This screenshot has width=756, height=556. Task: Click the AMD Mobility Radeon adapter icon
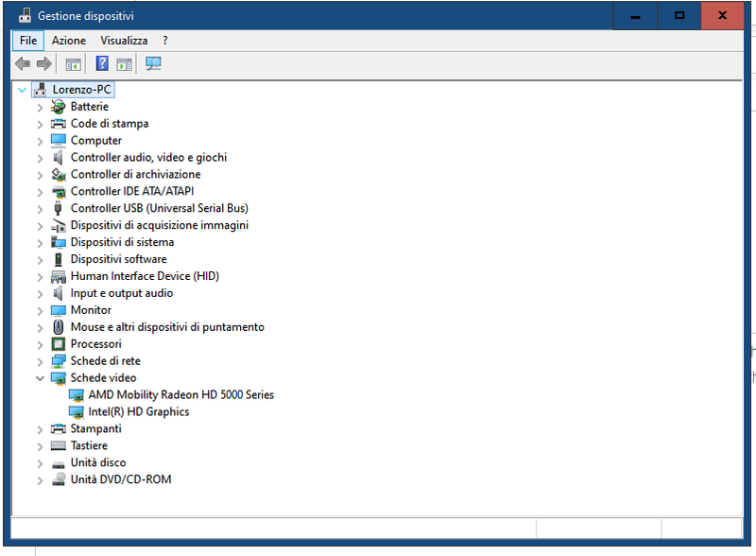click(77, 395)
